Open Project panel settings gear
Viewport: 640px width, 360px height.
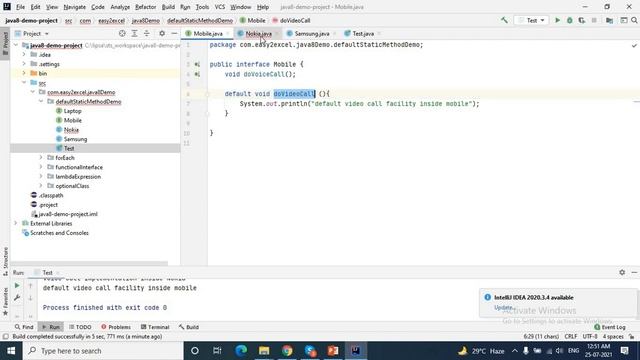pos(162,33)
